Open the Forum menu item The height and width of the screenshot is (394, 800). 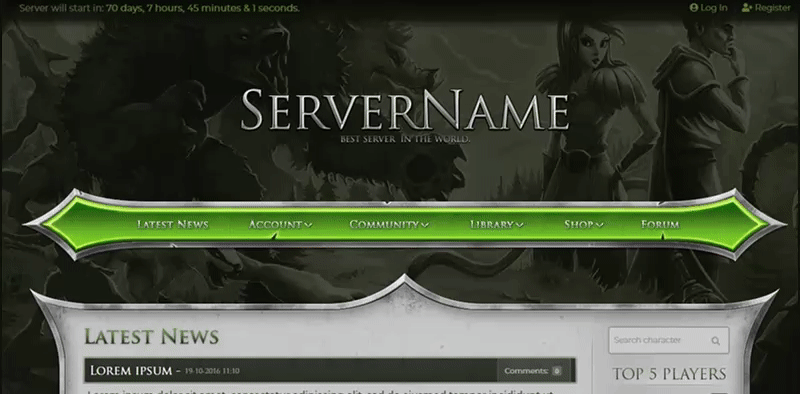[660, 225]
